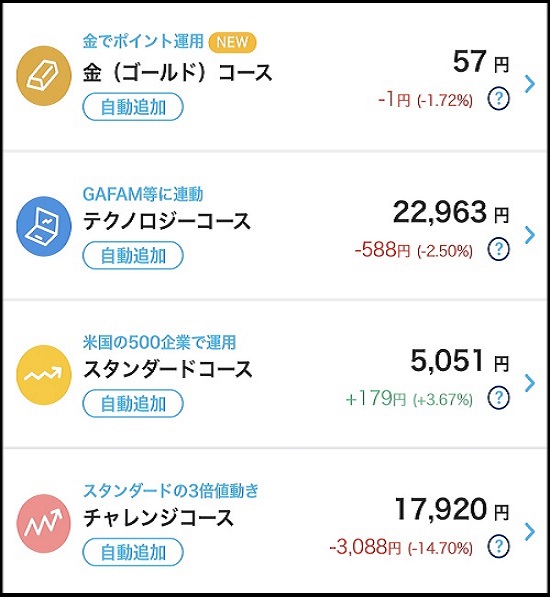550x597 pixels.
Task: Open help icon beside -588円 (-2.50%)
Action: click(x=498, y=249)
